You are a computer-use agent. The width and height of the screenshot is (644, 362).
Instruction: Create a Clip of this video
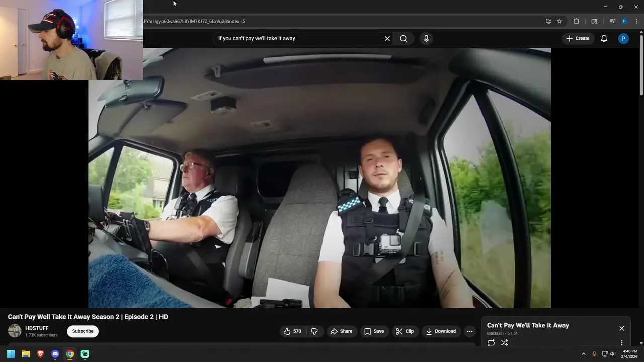(x=405, y=331)
